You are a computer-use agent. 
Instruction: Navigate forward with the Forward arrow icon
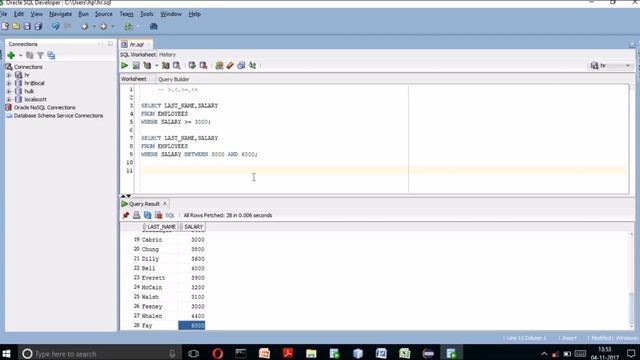click(103, 27)
